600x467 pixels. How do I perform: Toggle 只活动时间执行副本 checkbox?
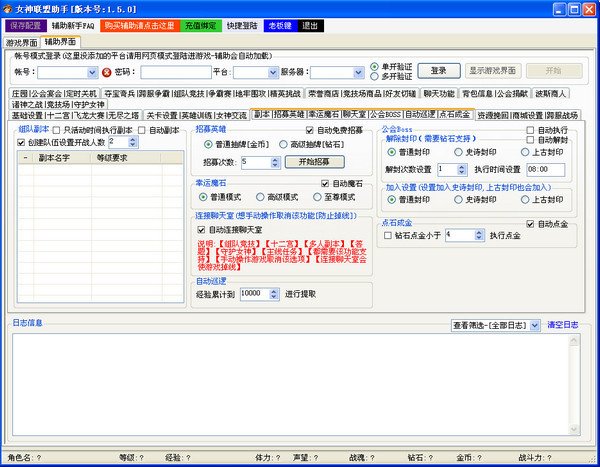57,131
